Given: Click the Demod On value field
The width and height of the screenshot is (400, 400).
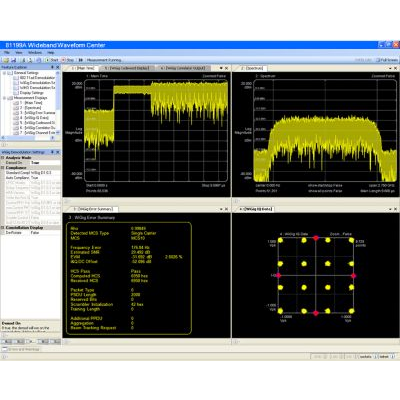Looking at the screenshot, I should pyautogui.click(x=45, y=163).
